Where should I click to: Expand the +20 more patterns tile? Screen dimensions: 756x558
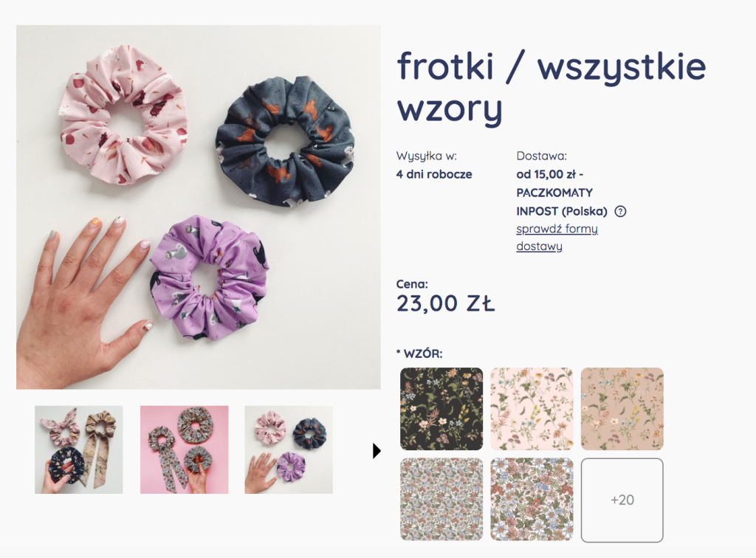pyautogui.click(x=622, y=500)
